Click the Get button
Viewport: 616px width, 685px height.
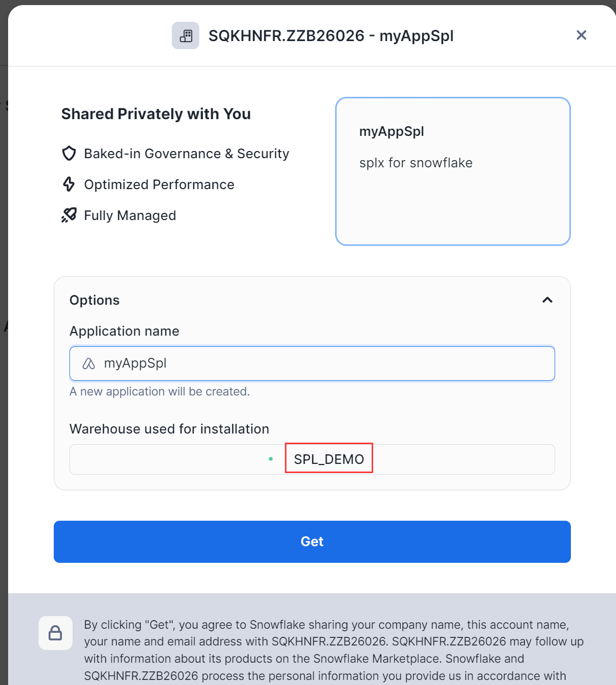tap(312, 542)
